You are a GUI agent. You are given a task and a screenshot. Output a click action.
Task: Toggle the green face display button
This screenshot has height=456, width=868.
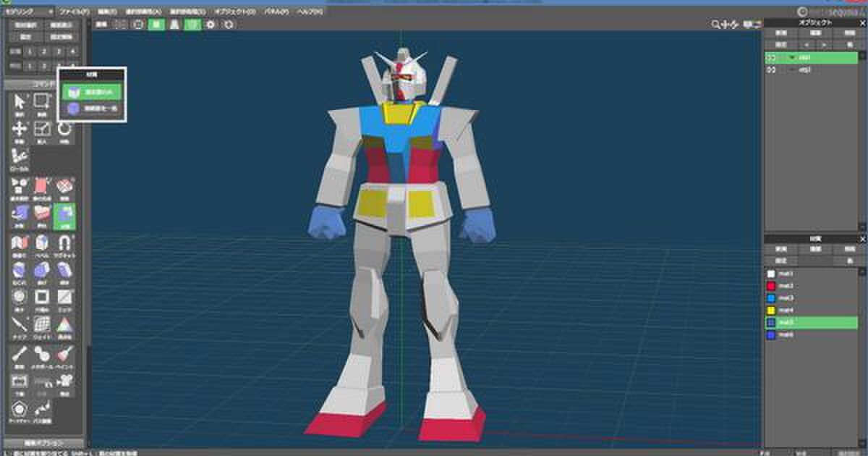click(156, 24)
